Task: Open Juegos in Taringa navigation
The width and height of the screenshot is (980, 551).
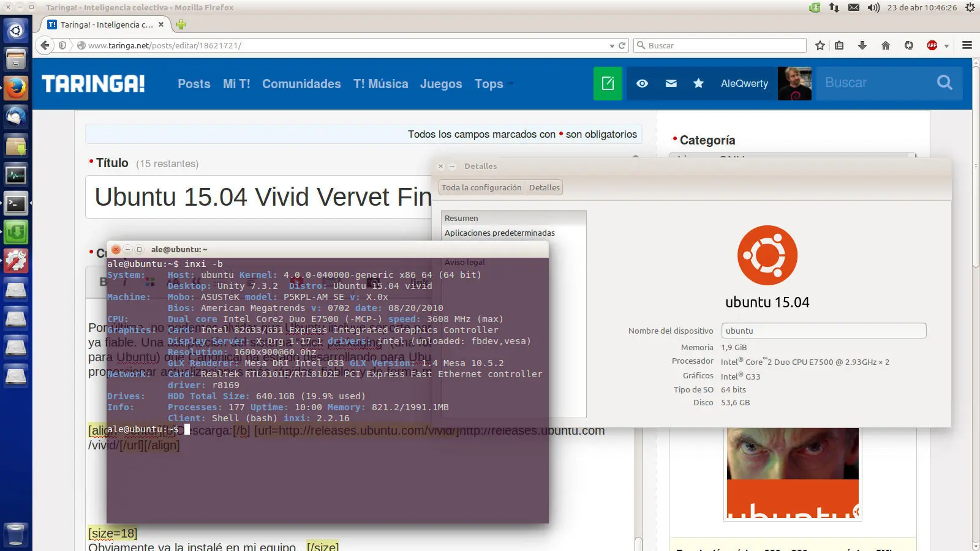Action: point(441,84)
